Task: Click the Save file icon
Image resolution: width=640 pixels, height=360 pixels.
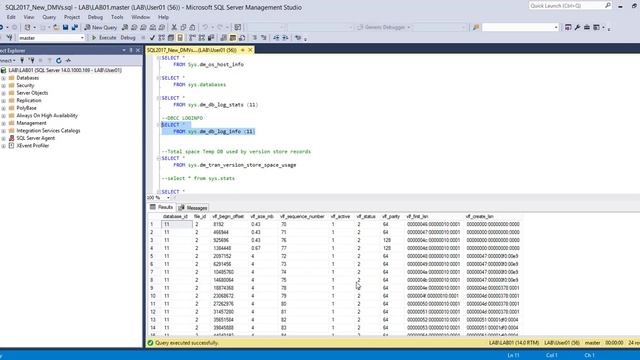Action: (x=65, y=27)
